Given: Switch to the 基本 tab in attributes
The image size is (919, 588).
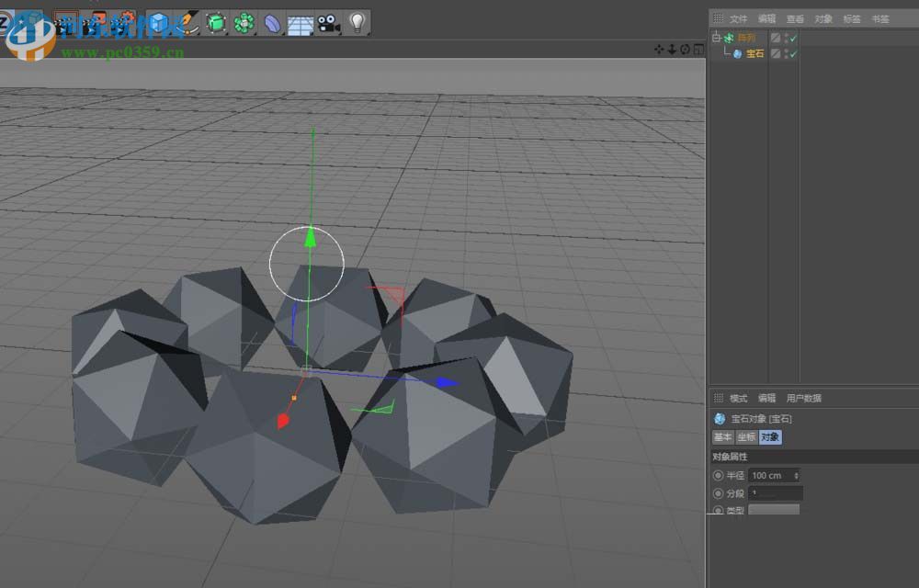Looking at the screenshot, I should pyautogui.click(x=722, y=437).
